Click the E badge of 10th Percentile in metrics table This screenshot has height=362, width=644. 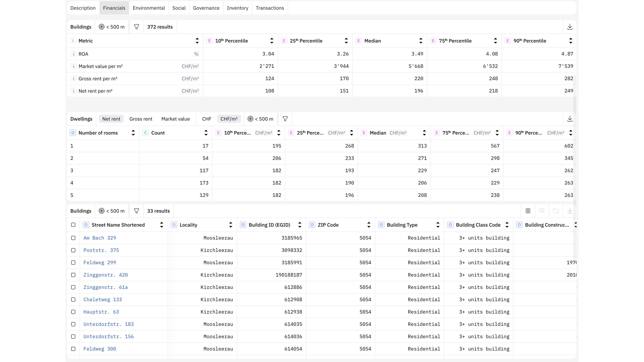[209, 41]
